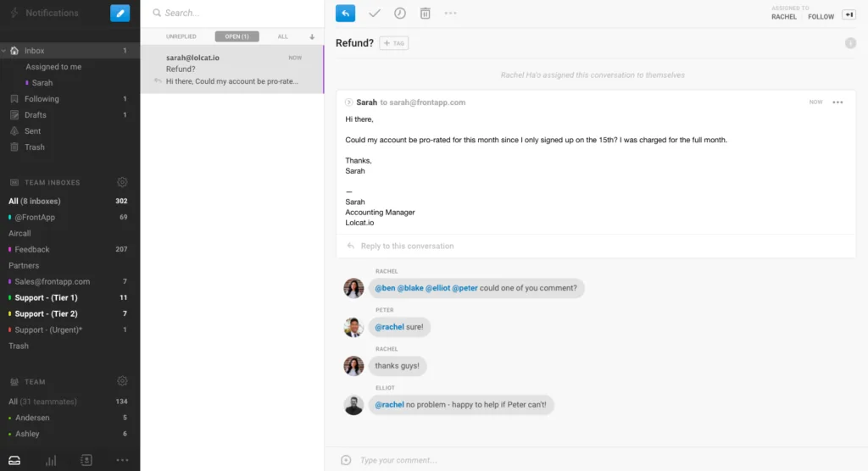Add a tag with the TAG button
868x471 pixels.
click(394, 43)
